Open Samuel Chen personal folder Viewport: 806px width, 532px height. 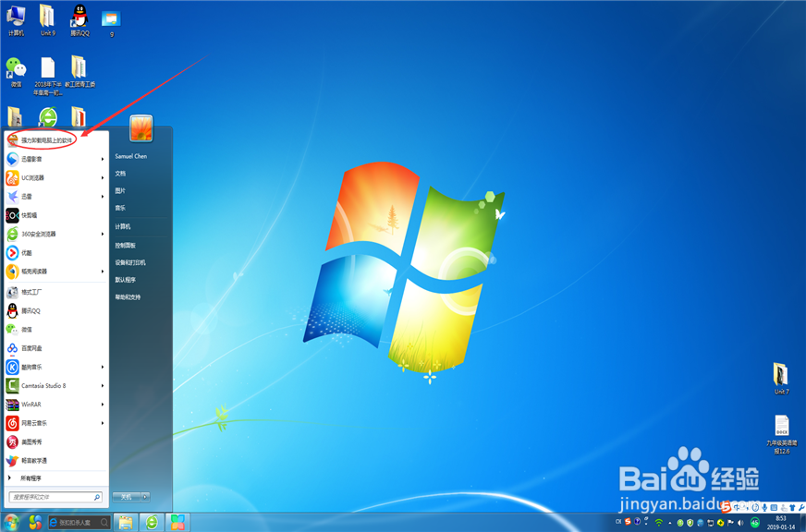pos(131,156)
